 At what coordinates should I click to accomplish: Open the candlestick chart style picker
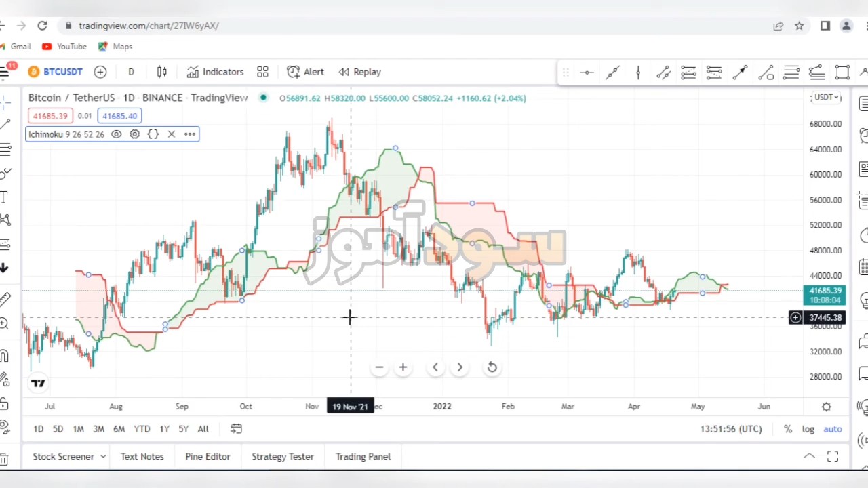[x=162, y=72]
